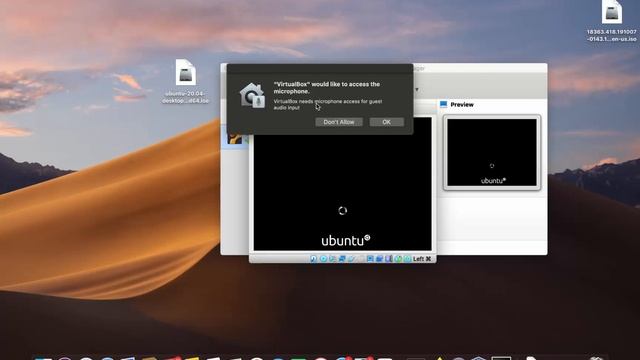
Task: Click the Preview thumbnail in VirtualBox Manager
Action: tap(492, 152)
